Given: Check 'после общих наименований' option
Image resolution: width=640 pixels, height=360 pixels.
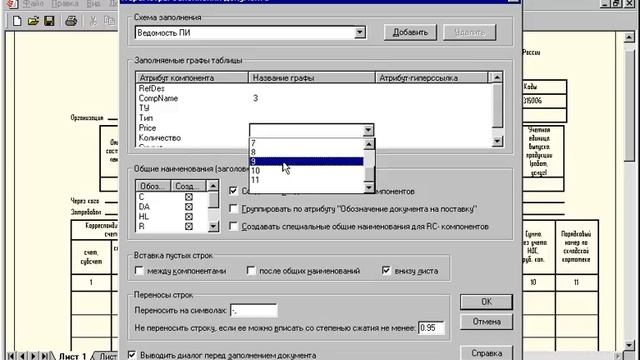Looking at the screenshot, I should coord(251,271).
